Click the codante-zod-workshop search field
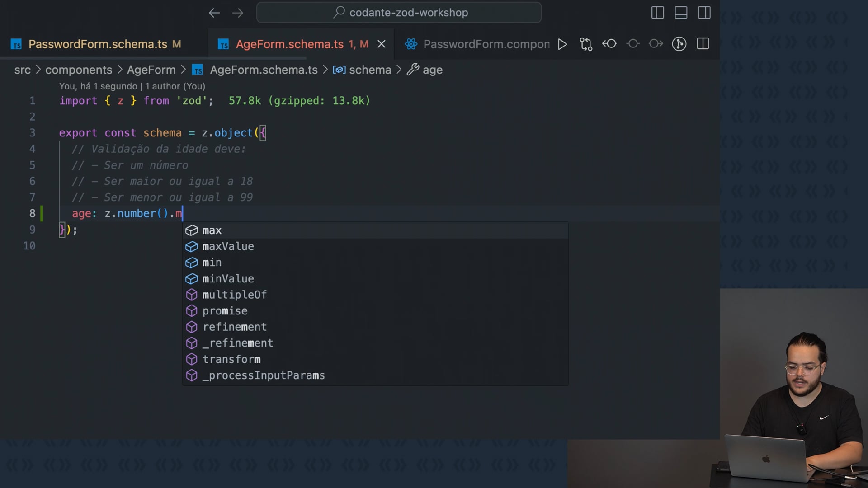This screenshot has height=488, width=868. pos(399,13)
